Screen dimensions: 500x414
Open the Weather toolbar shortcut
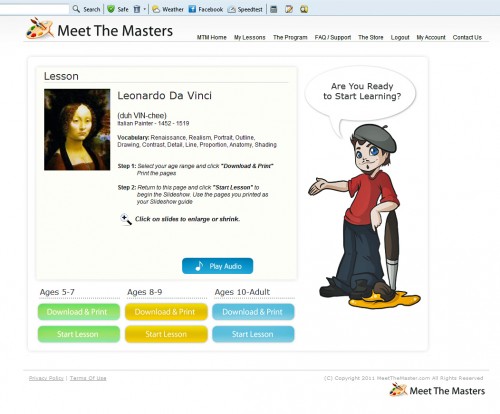[x=168, y=9]
